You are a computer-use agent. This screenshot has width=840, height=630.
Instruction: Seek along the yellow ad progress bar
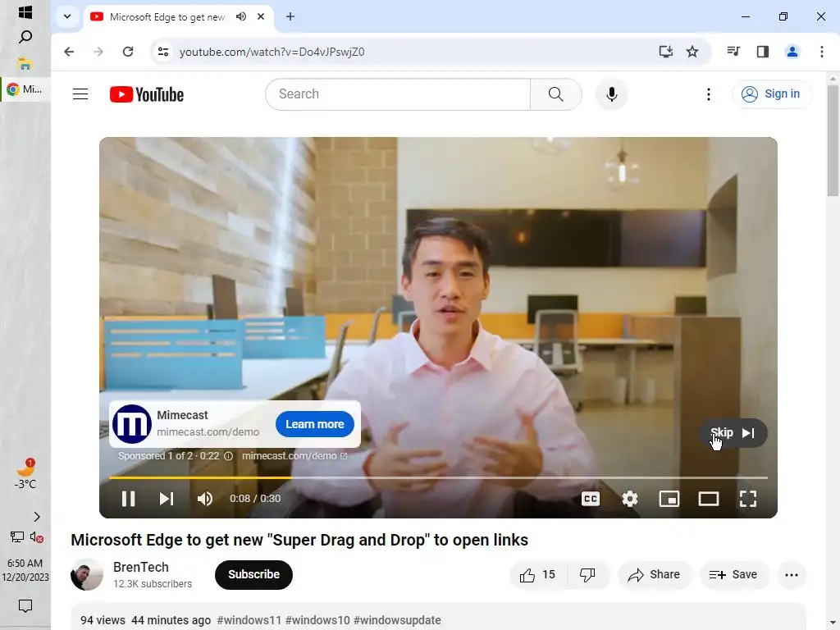tap(438, 477)
